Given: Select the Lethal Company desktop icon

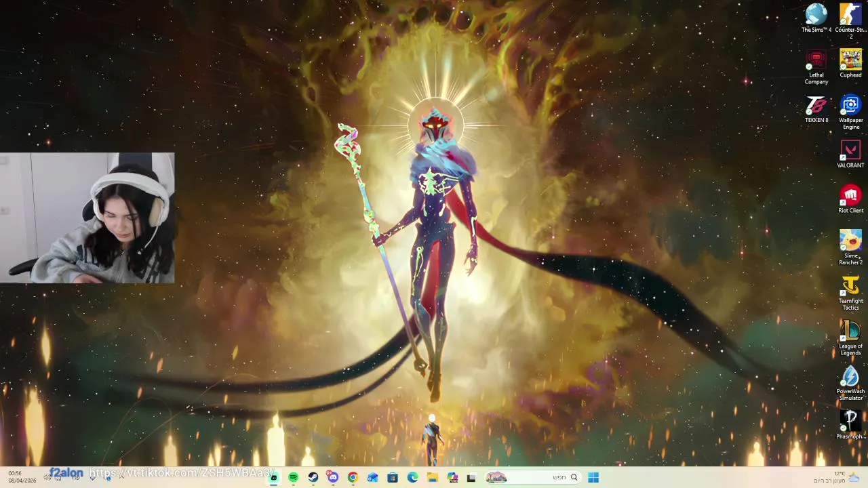Looking at the screenshot, I should tap(816, 67).
